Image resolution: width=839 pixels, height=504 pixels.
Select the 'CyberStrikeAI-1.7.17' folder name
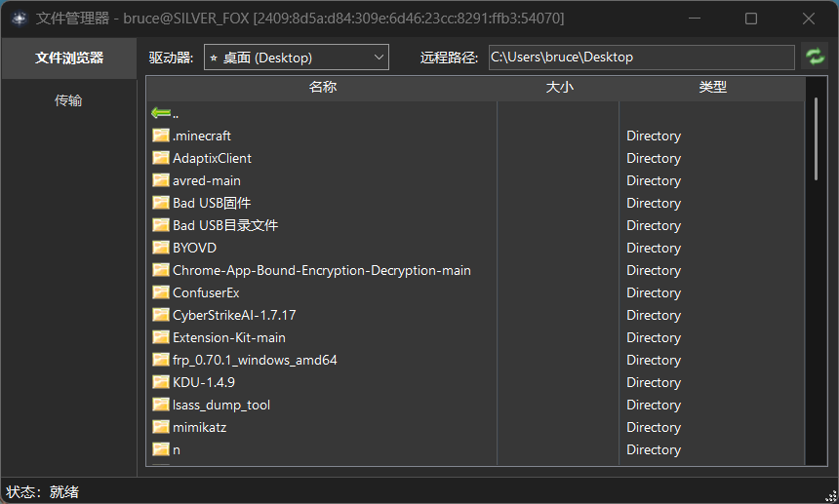[x=234, y=315]
